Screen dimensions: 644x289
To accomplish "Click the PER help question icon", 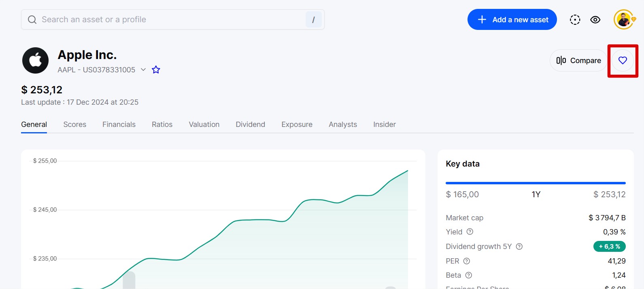I will pos(467,261).
